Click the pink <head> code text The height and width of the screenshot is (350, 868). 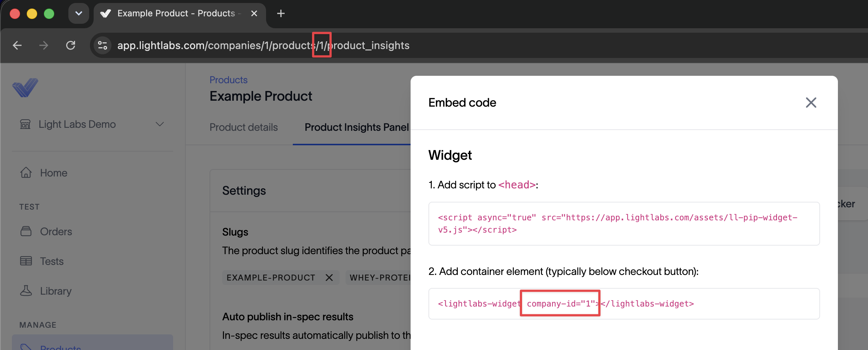[517, 185]
